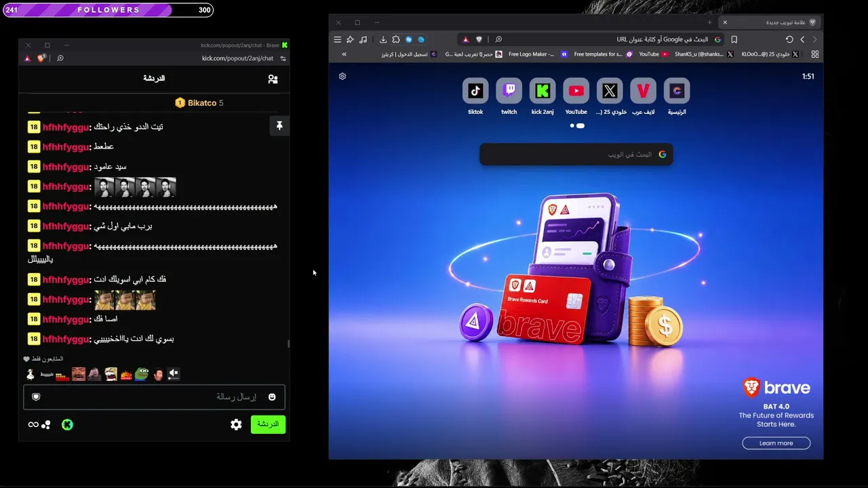This screenshot has height=488, width=868.
Task: Click the green Kick points icon
Action: [x=67, y=424]
